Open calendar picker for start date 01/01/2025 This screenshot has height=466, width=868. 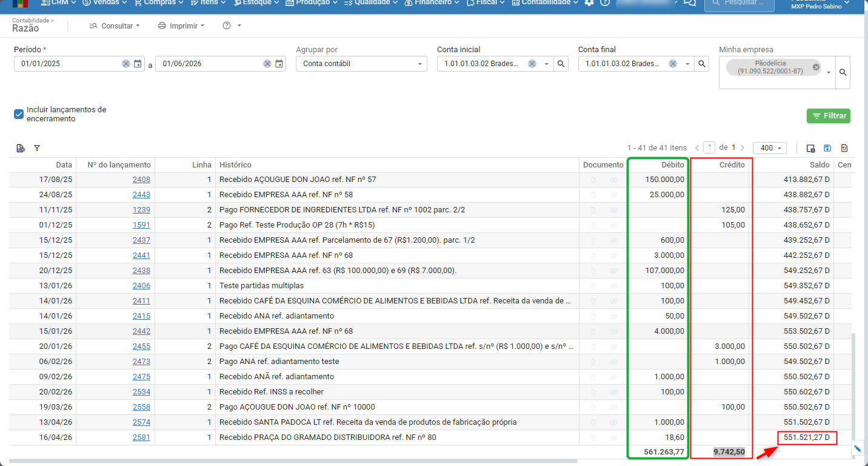tap(138, 64)
